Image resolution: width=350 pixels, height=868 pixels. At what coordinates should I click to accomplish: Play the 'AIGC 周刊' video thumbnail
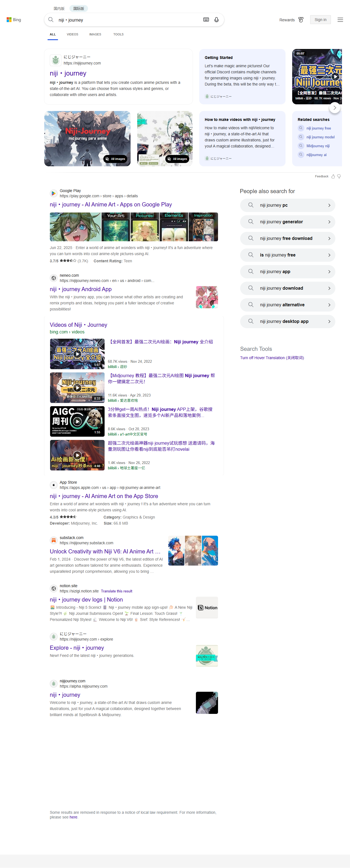[77, 421]
